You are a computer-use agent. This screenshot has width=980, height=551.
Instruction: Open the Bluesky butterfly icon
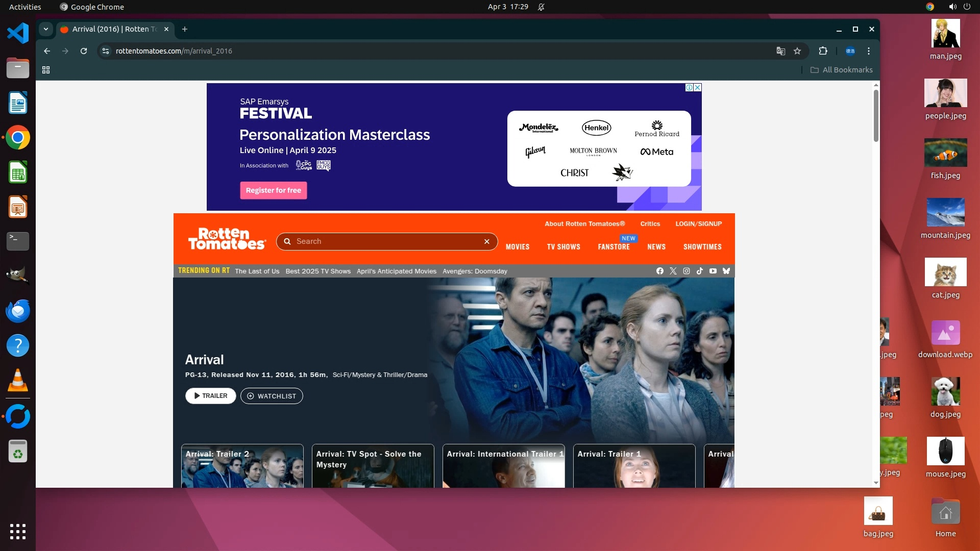point(726,271)
